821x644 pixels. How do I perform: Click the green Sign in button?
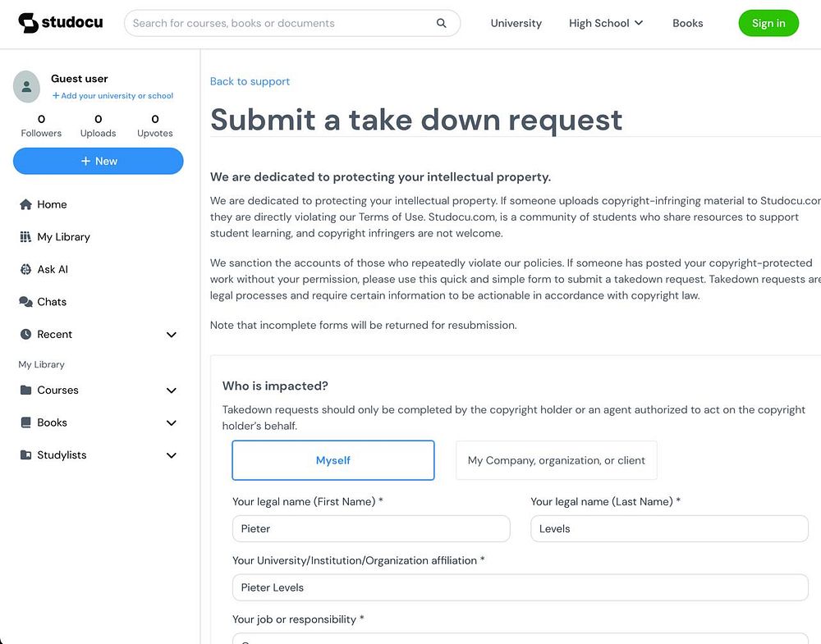coord(768,23)
